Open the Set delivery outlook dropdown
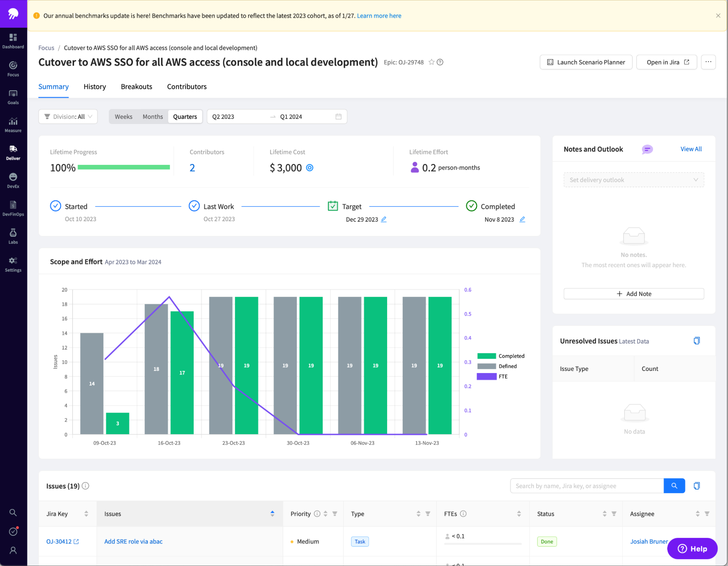This screenshot has width=728, height=566. click(x=633, y=180)
